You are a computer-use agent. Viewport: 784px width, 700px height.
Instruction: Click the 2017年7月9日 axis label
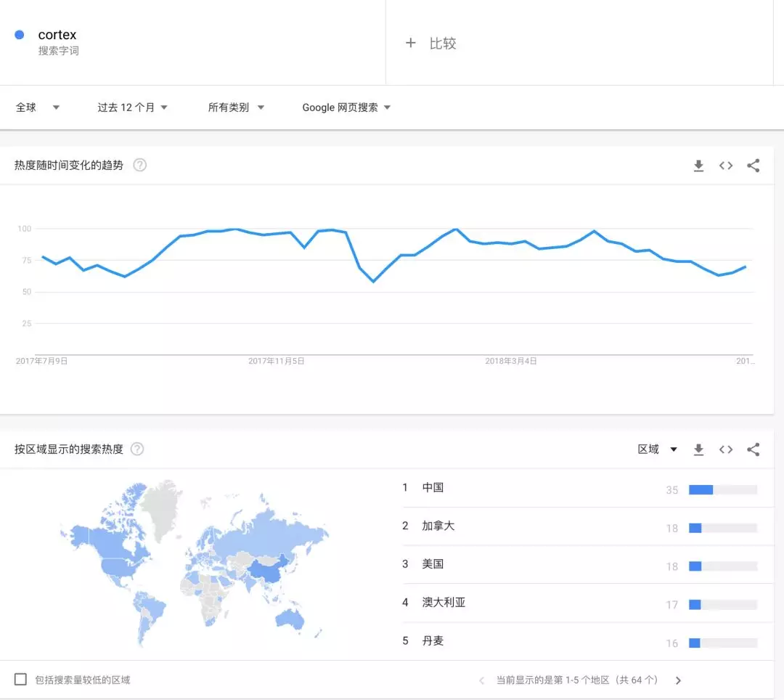coord(41,361)
